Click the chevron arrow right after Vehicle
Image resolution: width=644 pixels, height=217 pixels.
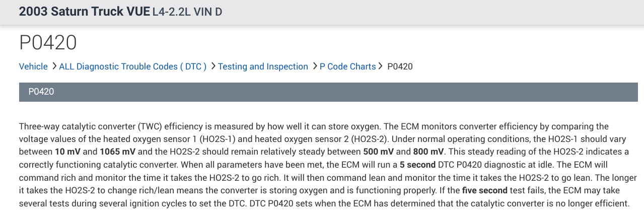[x=54, y=66]
